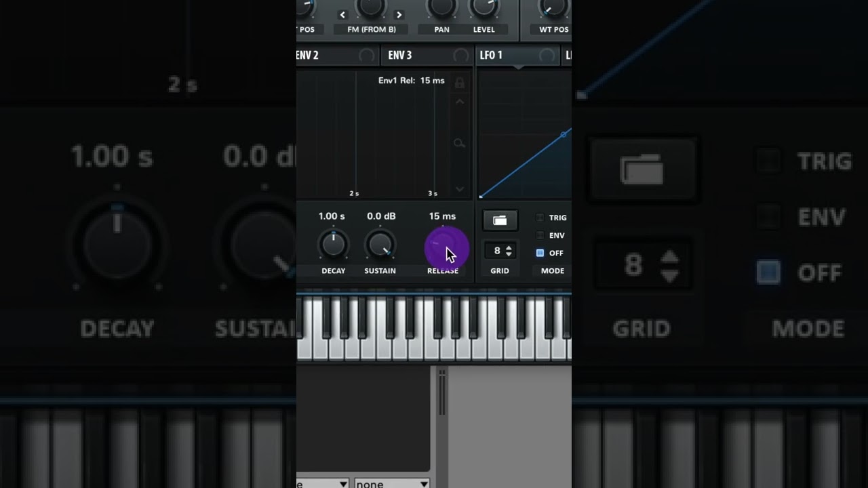
Task: Click the sustain value '0.0 dB'
Action: [x=381, y=216]
